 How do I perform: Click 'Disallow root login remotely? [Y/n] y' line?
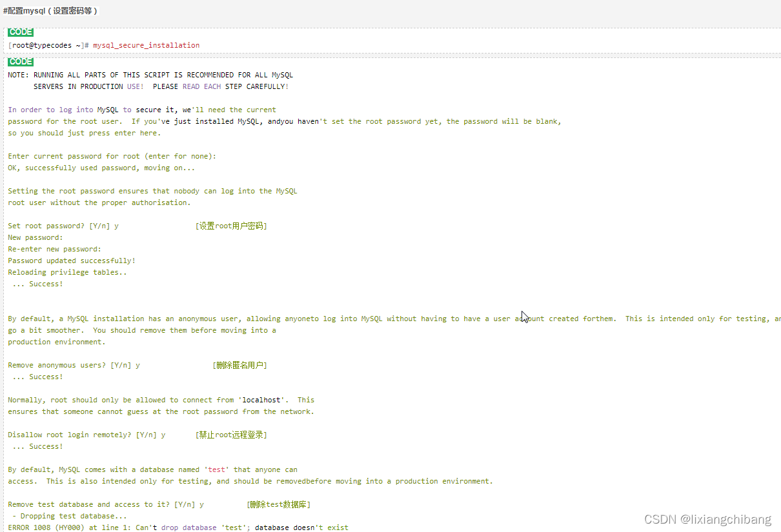point(86,435)
